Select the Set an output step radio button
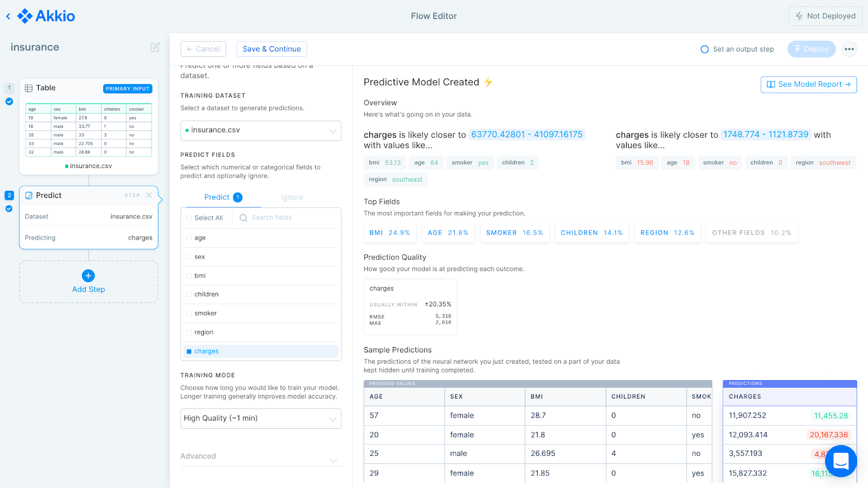The width and height of the screenshot is (868, 488). click(704, 49)
